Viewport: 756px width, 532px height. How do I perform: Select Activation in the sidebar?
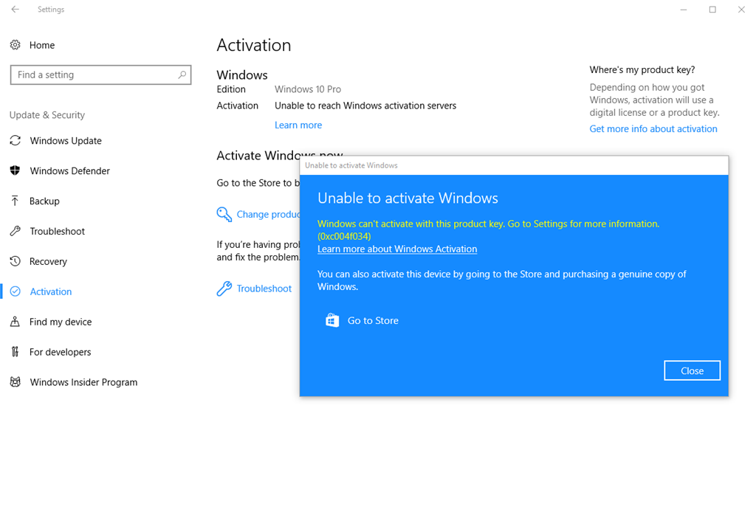(x=51, y=291)
